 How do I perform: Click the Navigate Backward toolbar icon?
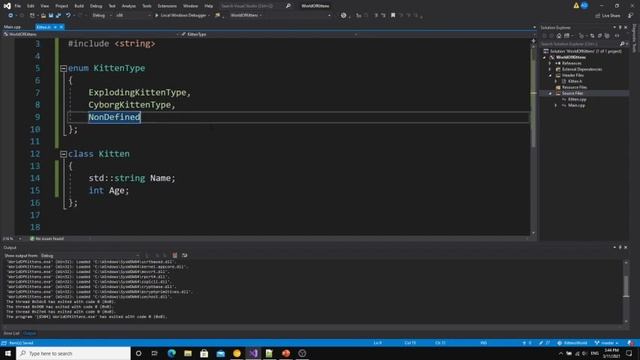click(11, 16)
